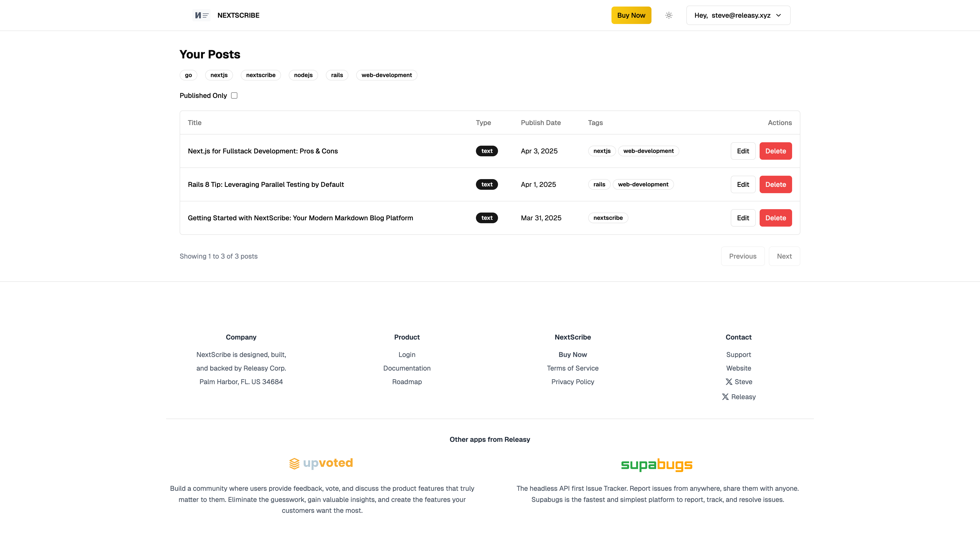This screenshot has height=539, width=980.
Task: Edit the Next.js for Fullstack Development post
Action: click(743, 151)
